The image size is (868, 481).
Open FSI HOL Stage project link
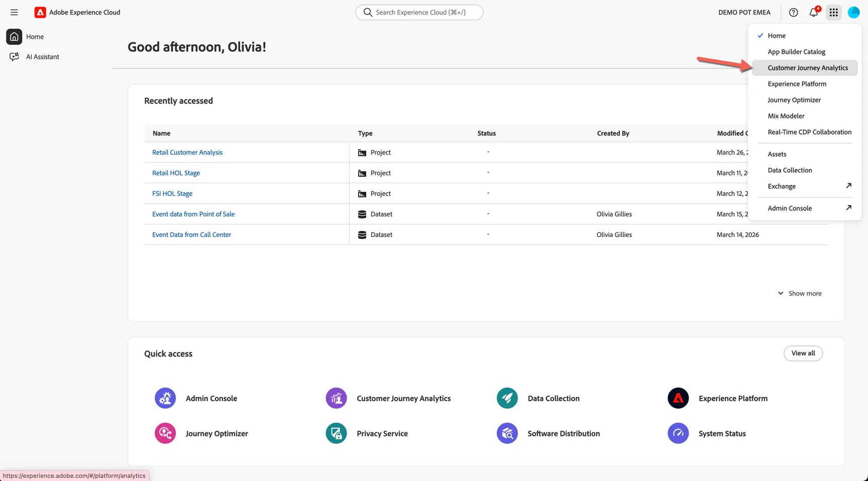(172, 194)
